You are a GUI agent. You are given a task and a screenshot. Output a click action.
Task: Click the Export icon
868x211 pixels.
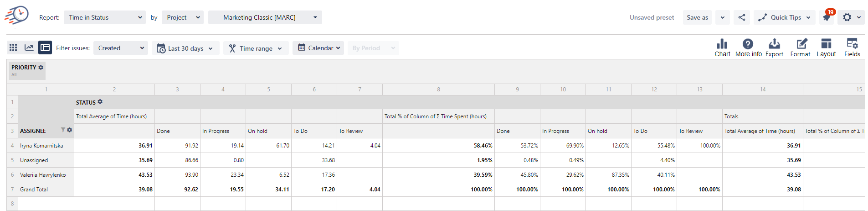click(774, 47)
